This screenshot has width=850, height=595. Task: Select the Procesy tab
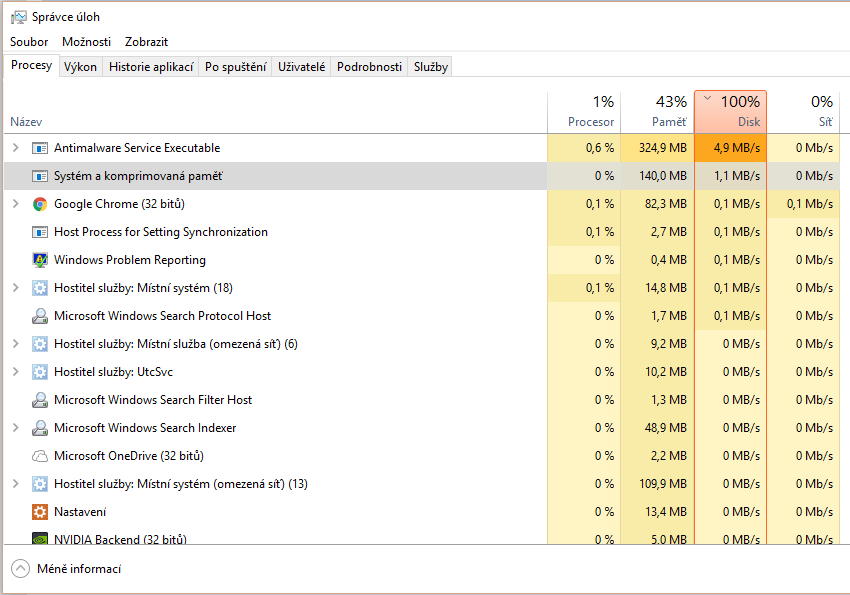coord(31,66)
